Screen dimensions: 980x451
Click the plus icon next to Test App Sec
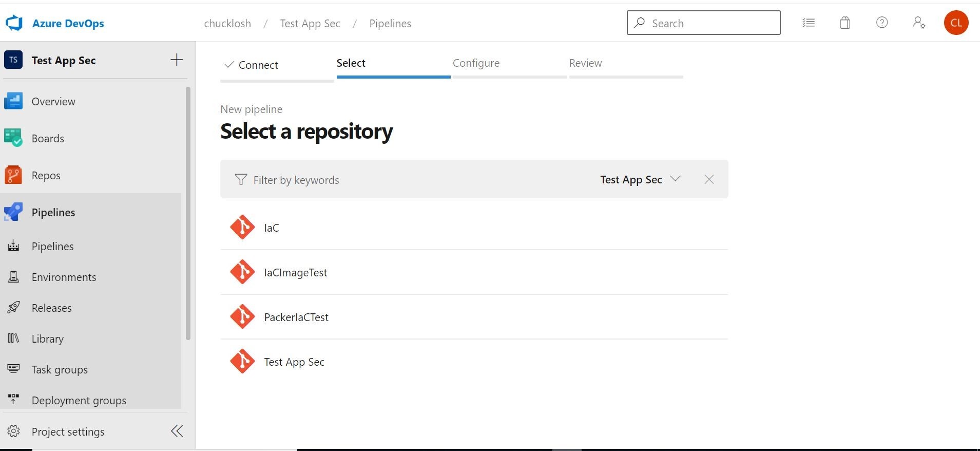pyautogui.click(x=177, y=60)
